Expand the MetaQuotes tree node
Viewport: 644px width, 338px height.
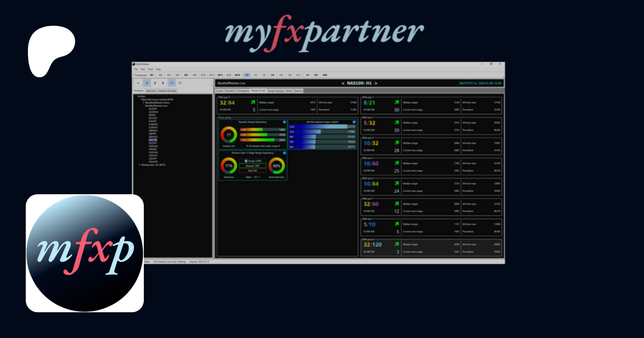[x=140, y=165]
